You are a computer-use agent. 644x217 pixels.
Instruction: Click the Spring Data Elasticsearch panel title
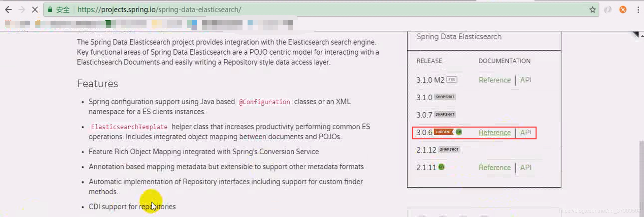pos(459,37)
